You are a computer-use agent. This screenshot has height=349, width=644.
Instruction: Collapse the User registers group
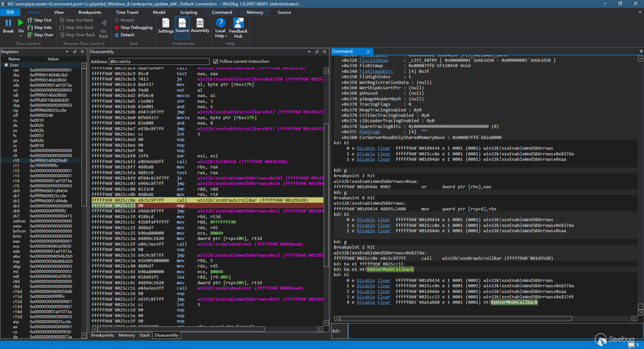tap(6, 65)
